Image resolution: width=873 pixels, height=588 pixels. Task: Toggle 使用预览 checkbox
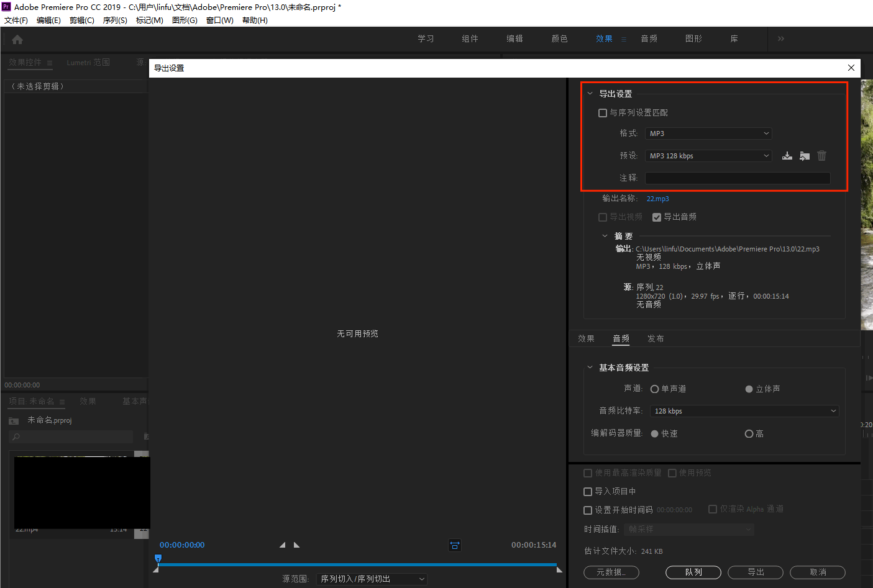(672, 473)
